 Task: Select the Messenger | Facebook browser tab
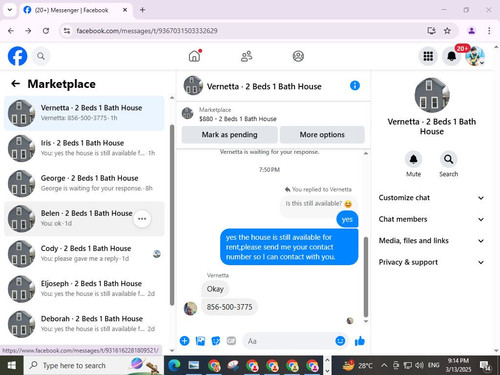[76, 10]
